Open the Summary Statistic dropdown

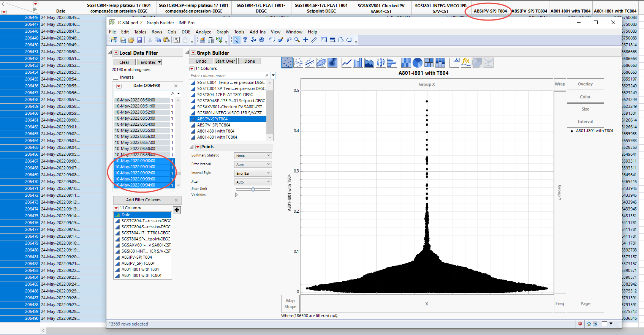253,156
